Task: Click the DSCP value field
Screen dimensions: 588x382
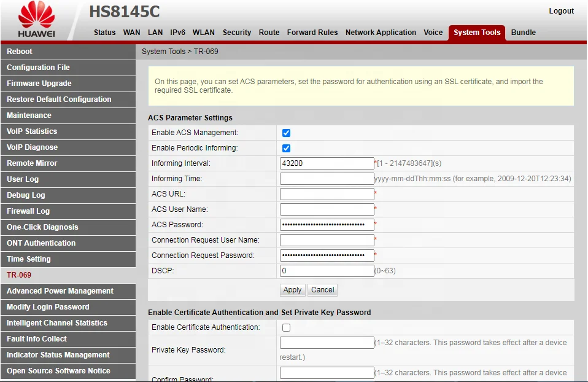Action: 327,270
